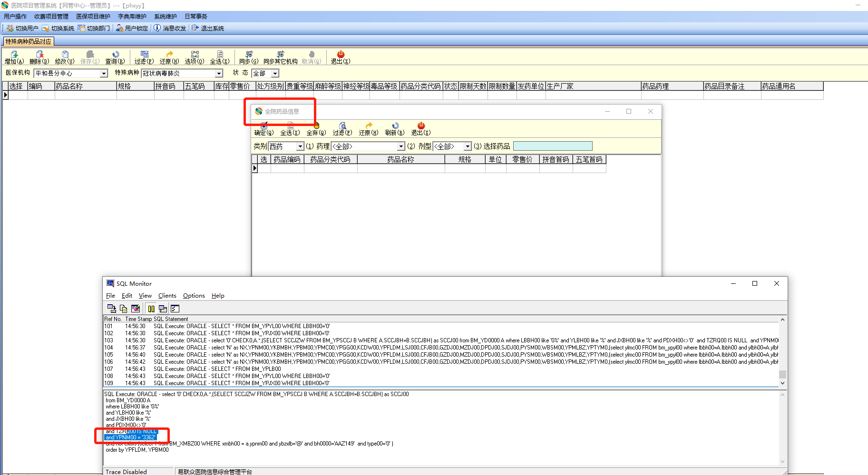Click SQL detail pane scroll-down arrow
868x475 pixels.
782,461
